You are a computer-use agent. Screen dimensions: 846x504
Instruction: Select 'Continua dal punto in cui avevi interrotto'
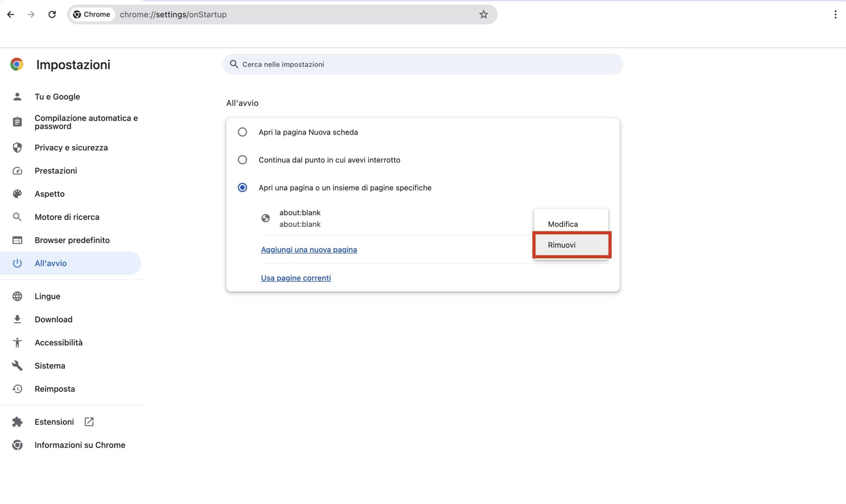[242, 160]
